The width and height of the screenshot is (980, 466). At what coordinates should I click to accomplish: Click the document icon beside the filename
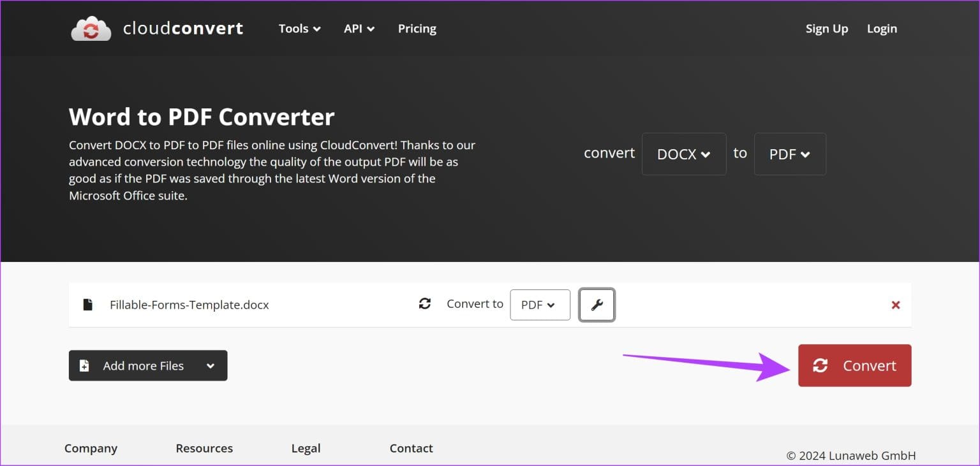87,304
